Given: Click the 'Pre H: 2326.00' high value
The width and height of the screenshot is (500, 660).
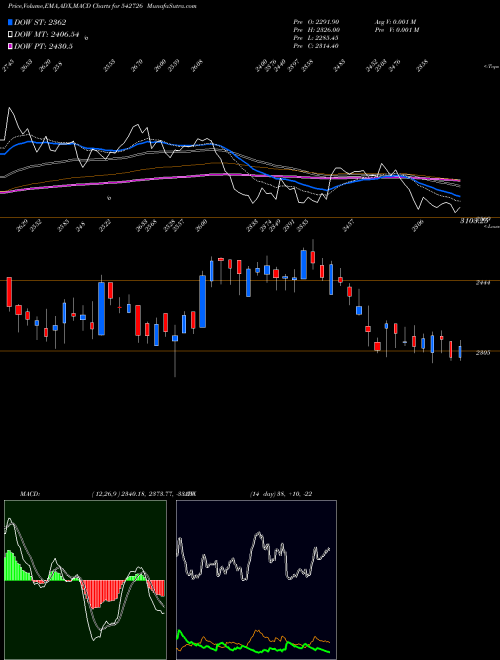Looking at the screenshot, I should (x=316, y=29).
